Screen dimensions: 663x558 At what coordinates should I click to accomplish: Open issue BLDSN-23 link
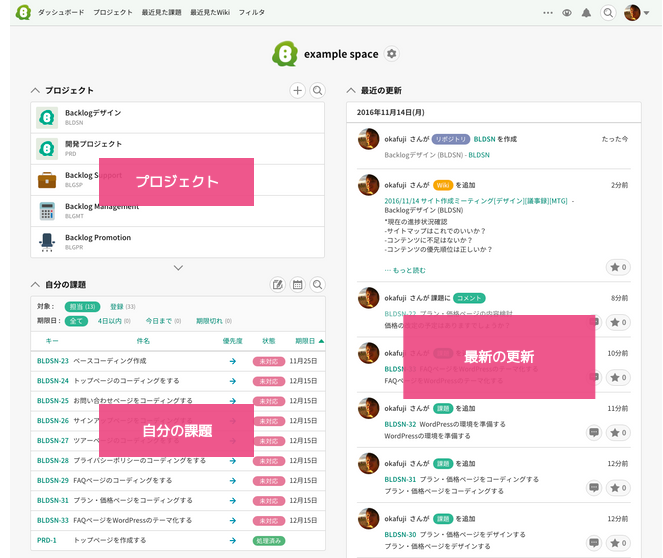tap(53, 361)
